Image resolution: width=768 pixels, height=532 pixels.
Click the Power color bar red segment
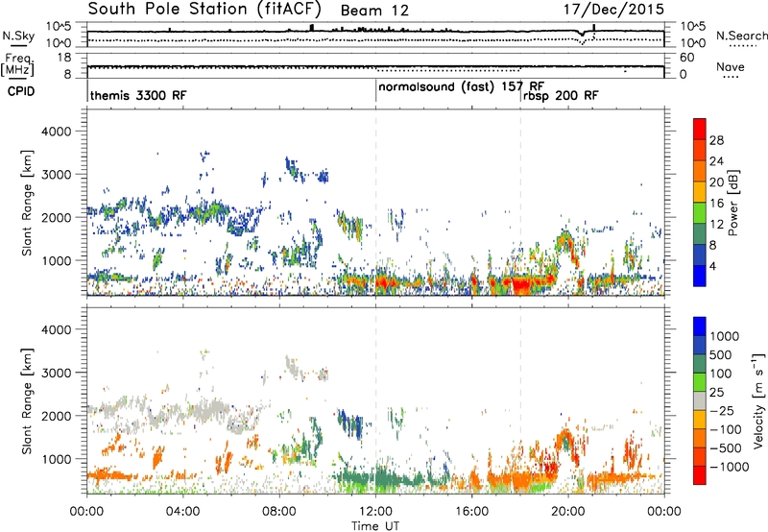pos(700,129)
